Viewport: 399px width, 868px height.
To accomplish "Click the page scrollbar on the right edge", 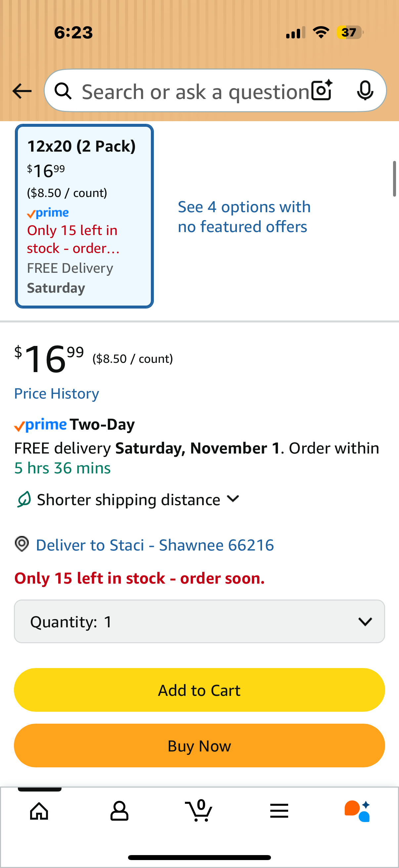I will click(x=394, y=179).
